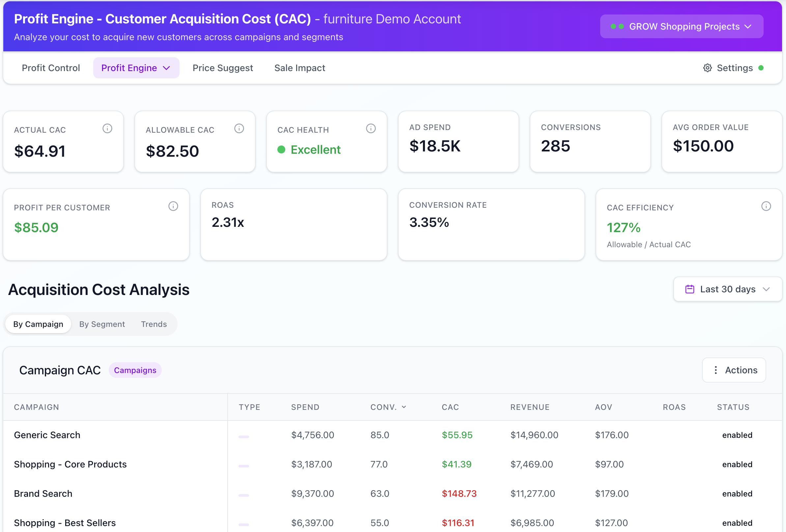This screenshot has height=532, width=786.
Task: Click the Actions button
Action: tap(734, 370)
